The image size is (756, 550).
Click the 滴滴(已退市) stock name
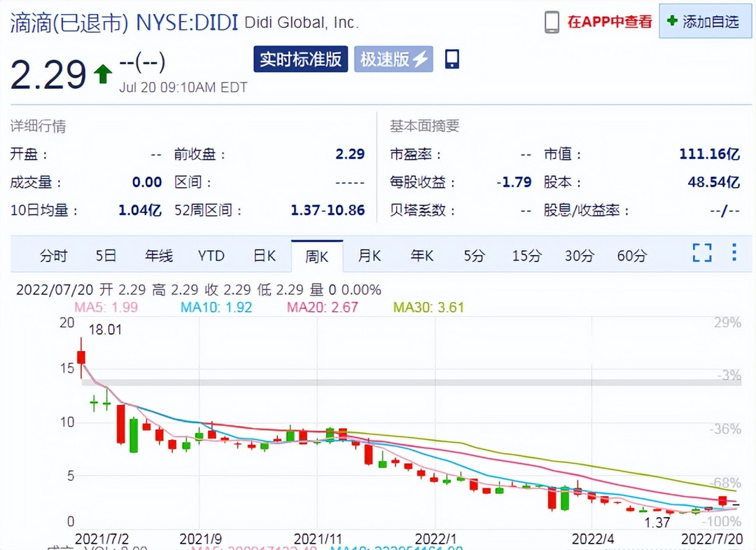69,22
